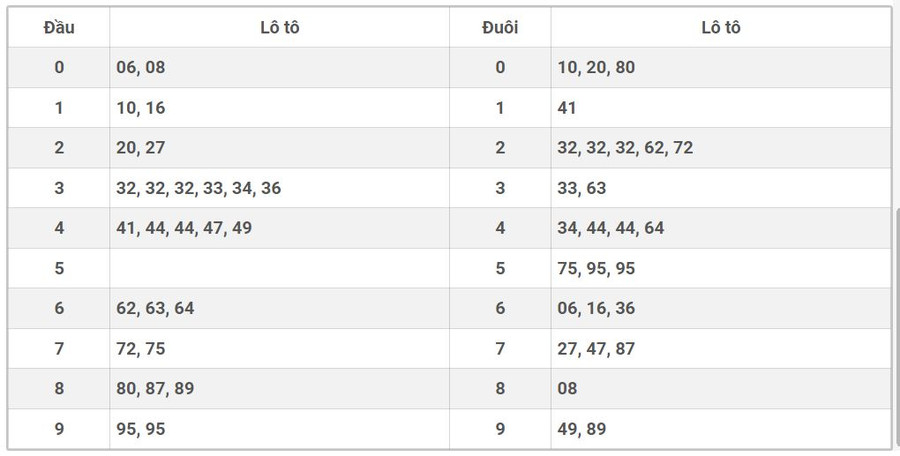The height and width of the screenshot is (456, 900).
Task: Click the '49, 89' cell
Action: point(582,429)
